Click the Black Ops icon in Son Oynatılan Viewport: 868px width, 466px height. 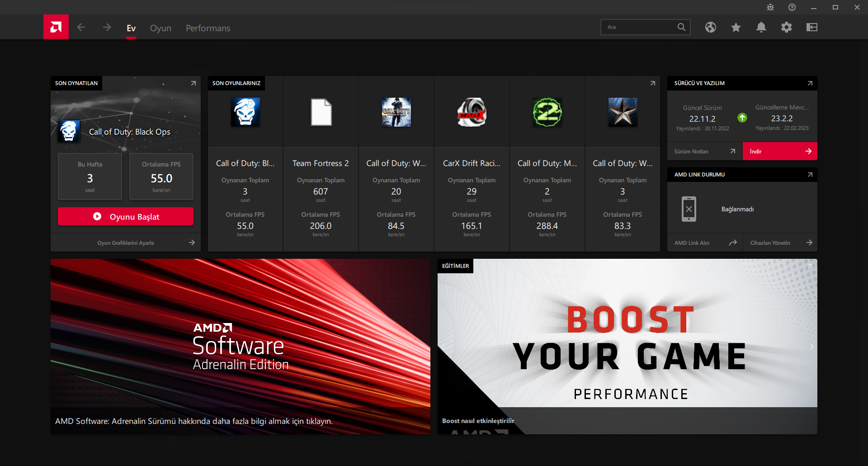pyautogui.click(x=69, y=131)
